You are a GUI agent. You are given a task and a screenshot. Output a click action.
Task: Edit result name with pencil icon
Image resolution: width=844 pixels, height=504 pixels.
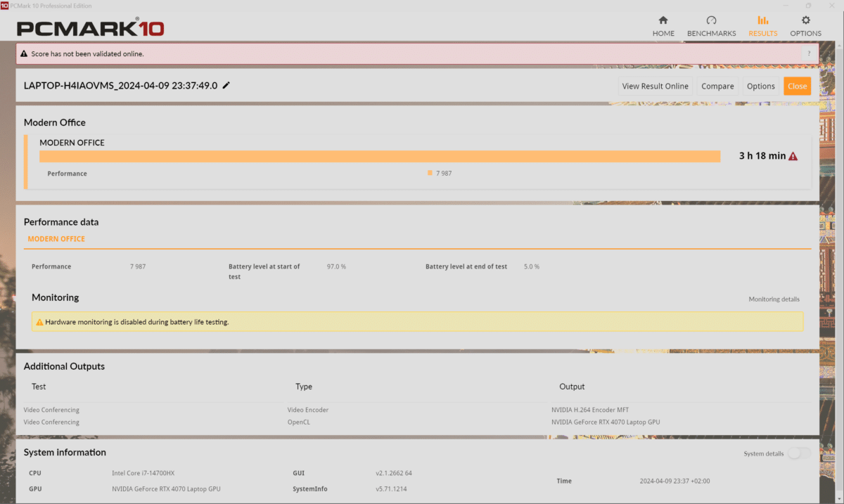tap(226, 85)
